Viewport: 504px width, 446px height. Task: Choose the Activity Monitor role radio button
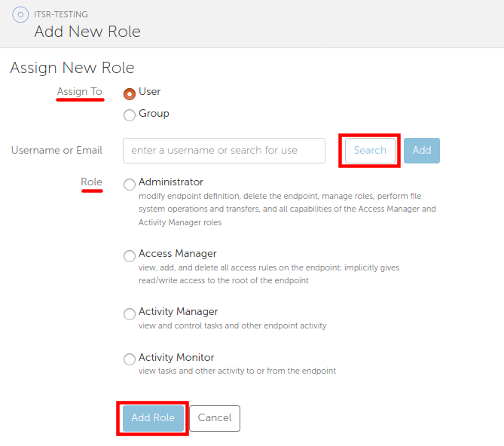(x=130, y=359)
